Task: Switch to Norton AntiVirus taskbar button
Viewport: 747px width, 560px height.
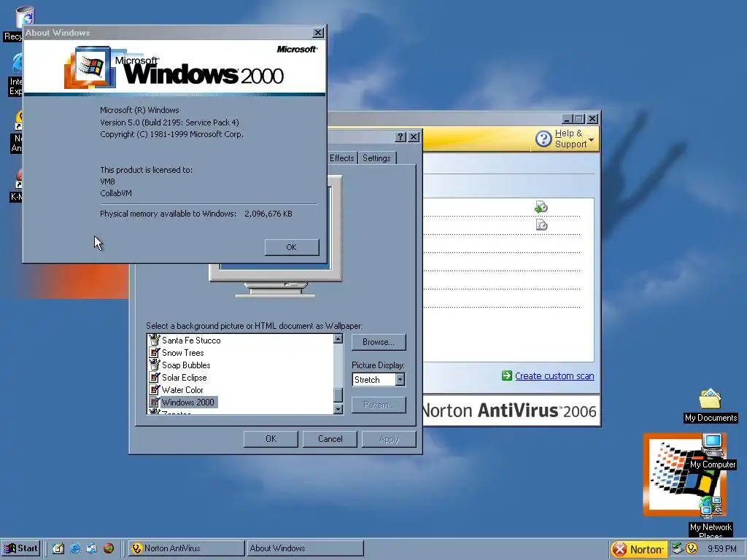Action: tap(186, 548)
